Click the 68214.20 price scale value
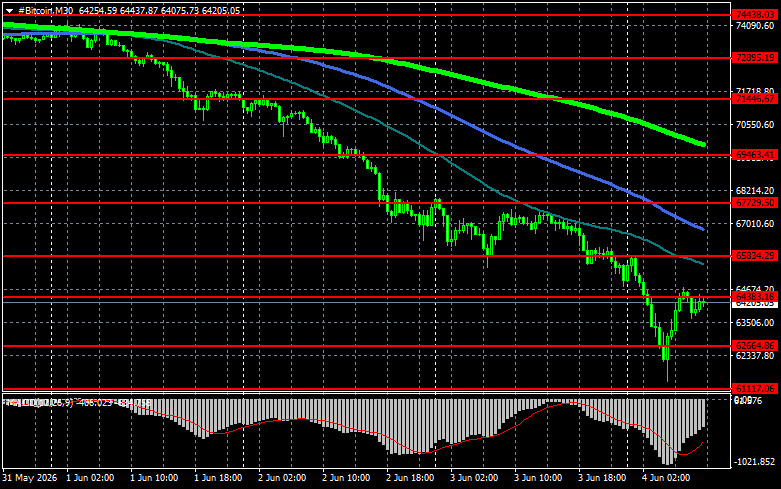The width and height of the screenshot is (781, 489). [x=755, y=191]
